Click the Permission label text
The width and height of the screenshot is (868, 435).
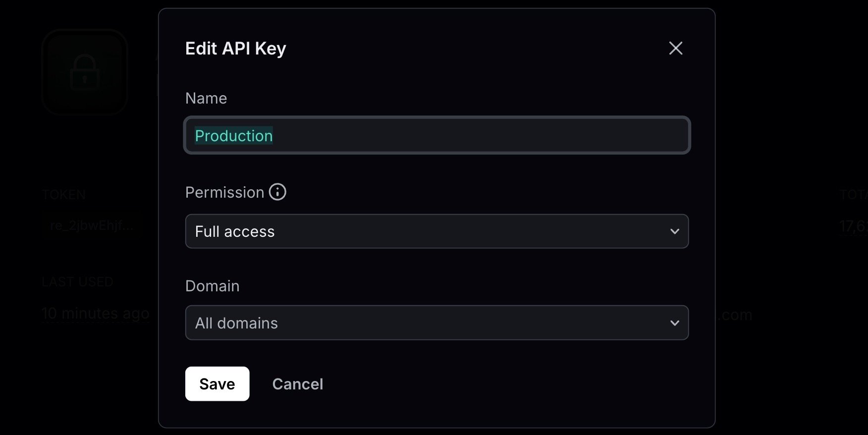point(225,192)
